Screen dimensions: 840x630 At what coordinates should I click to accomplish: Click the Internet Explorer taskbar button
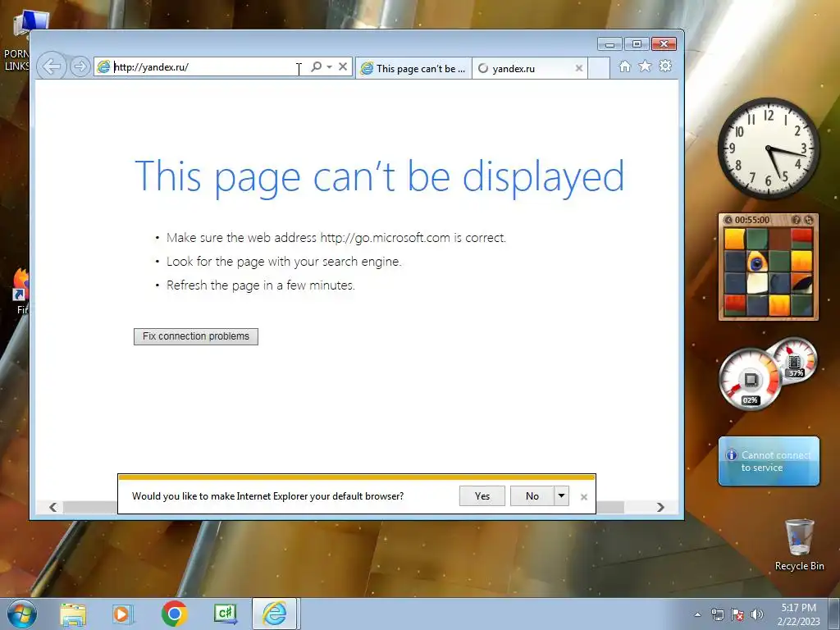click(275, 614)
